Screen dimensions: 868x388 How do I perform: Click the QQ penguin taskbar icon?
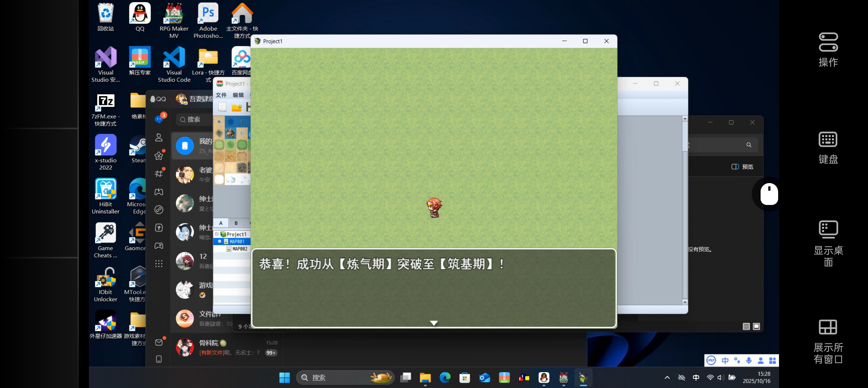pyautogui.click(x=544, y=378)
